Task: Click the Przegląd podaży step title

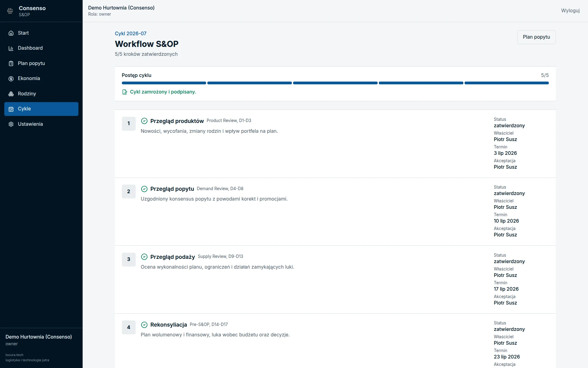Action: [172, 257]
